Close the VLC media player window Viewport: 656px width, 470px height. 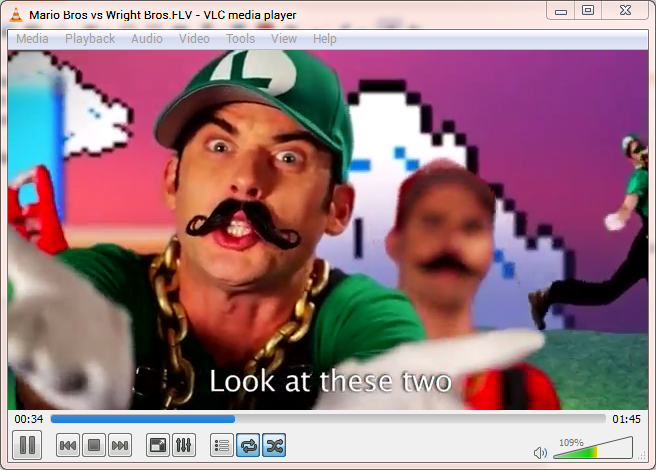pyautogui.click(x=625, y=10)
